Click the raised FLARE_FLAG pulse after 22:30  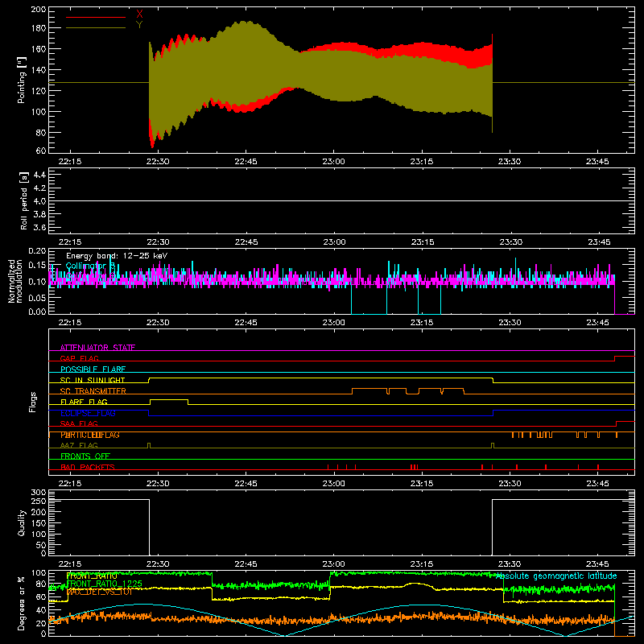coord(169,400)
